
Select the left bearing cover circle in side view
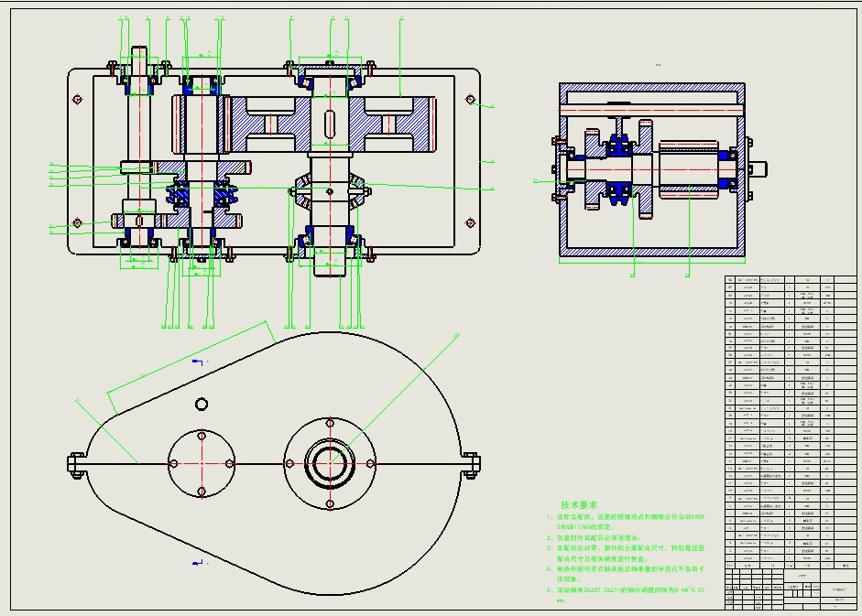tap(201, 462)
